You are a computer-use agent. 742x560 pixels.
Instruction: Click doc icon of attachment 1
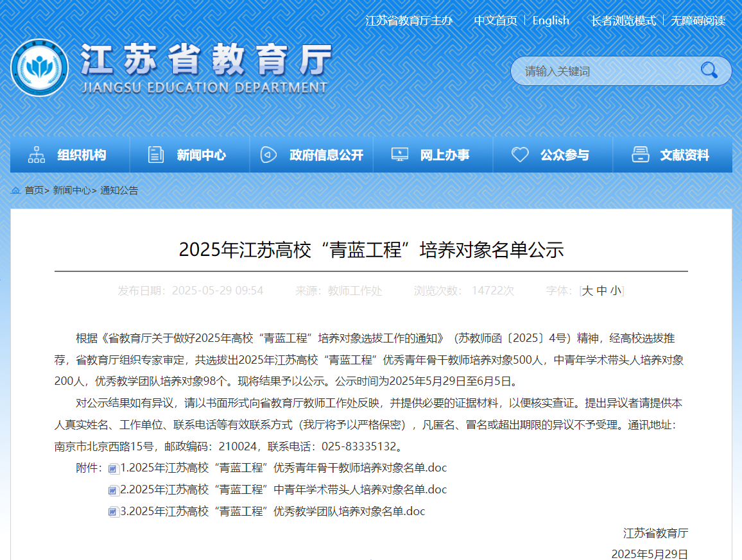(x=113, y=469)
